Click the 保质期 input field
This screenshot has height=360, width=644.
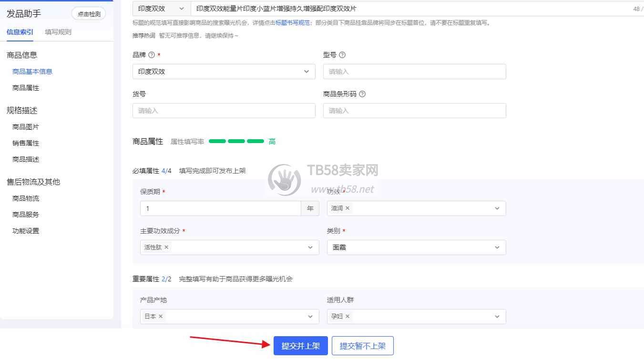coord(221,208)
